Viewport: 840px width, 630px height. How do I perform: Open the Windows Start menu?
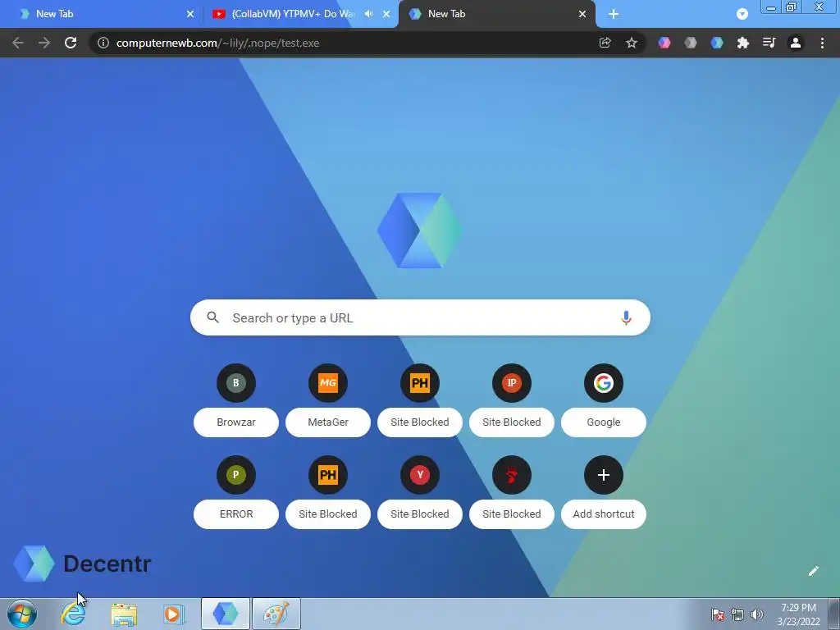click(x=22, y=614)
